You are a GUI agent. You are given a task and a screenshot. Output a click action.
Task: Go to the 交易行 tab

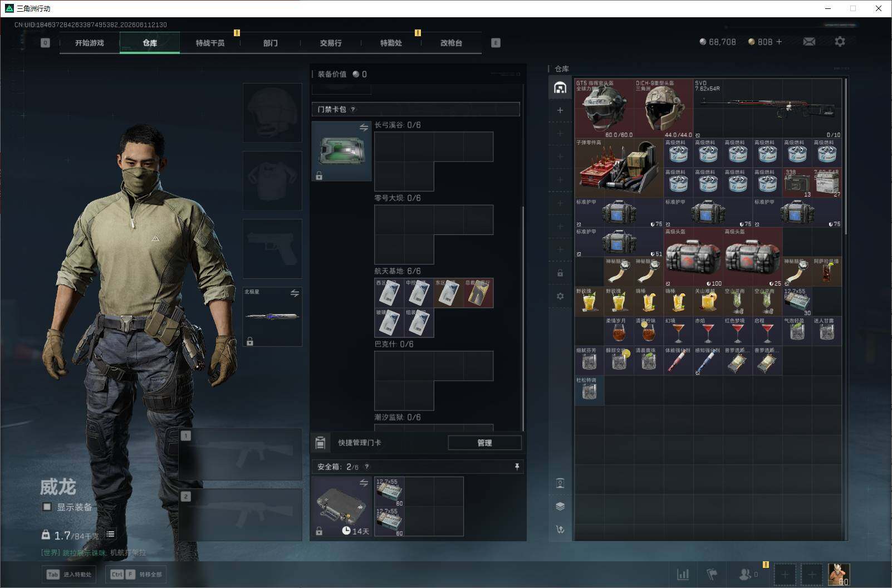331,43
